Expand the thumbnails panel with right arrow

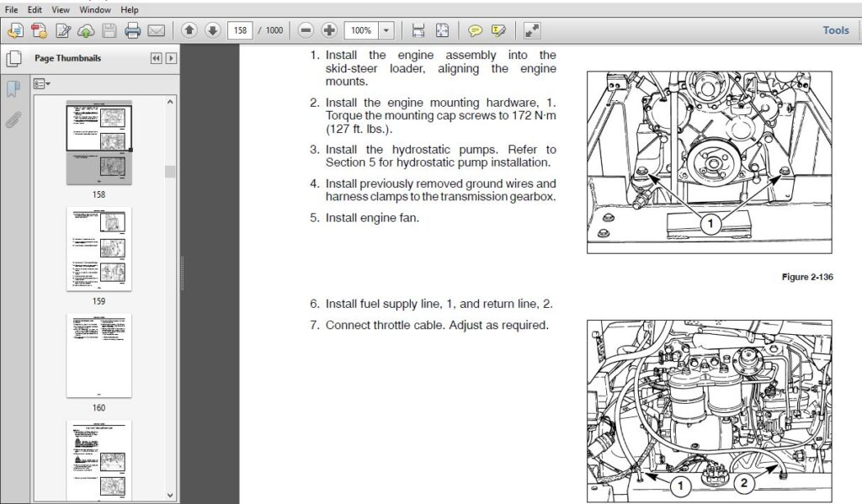171,58
